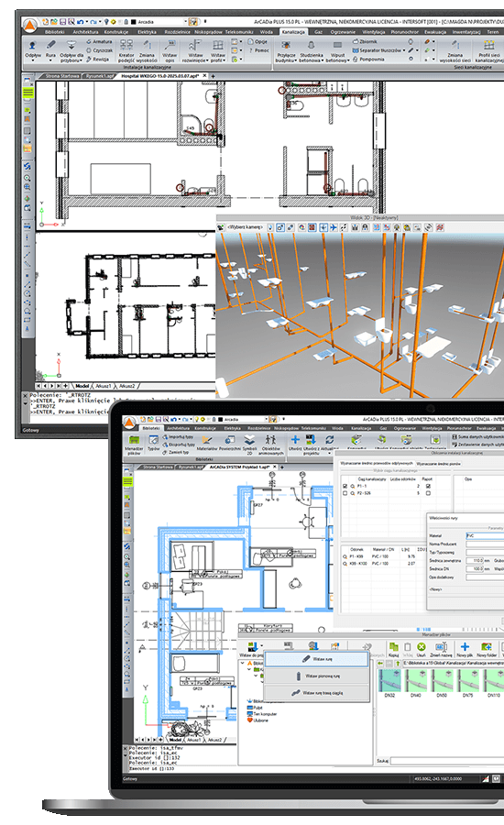Toggle Raport checkbox for P2 - 526
This screenshot has height=825, width=504.
click(428, 493)
